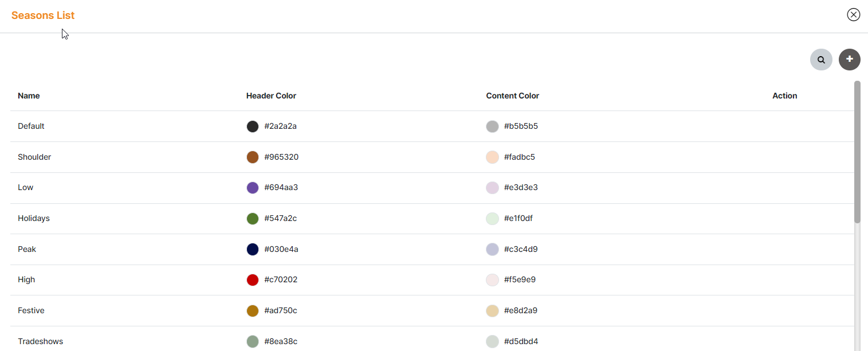The image size is (868, 351).
Task: Click the Holidays green header color swatch
Action: click(x=253, y=219)
